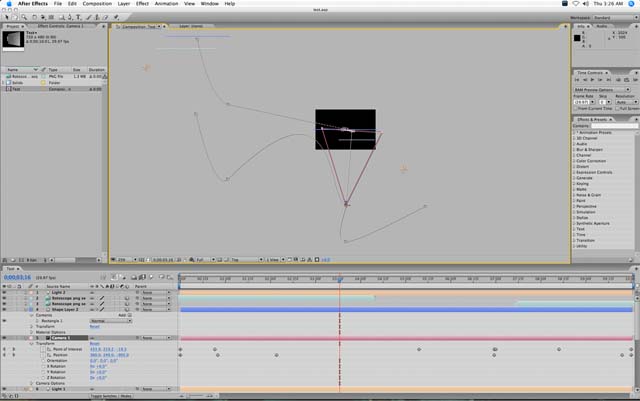Image resolution: width=640 pixels, height=401 pixels.
Task: Open the Apple menu
Action: pyautogui.click(x=9, y=4)
